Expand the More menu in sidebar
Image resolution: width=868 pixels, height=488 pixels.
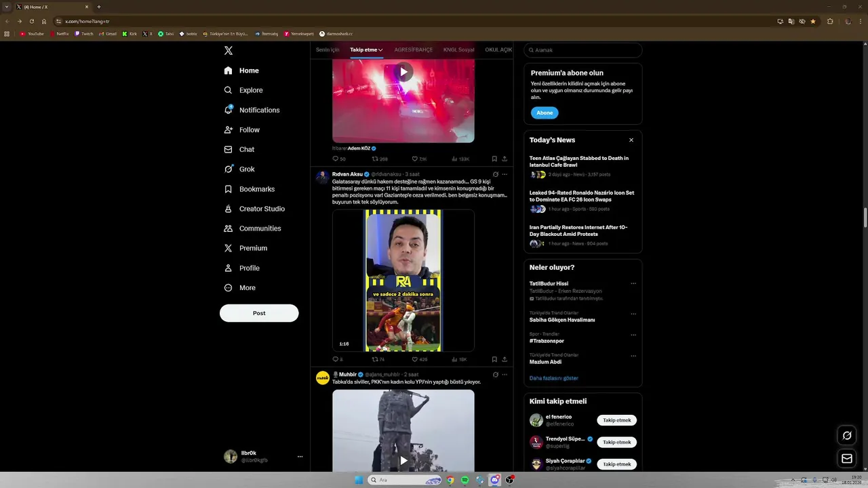(x=239, y=287)
